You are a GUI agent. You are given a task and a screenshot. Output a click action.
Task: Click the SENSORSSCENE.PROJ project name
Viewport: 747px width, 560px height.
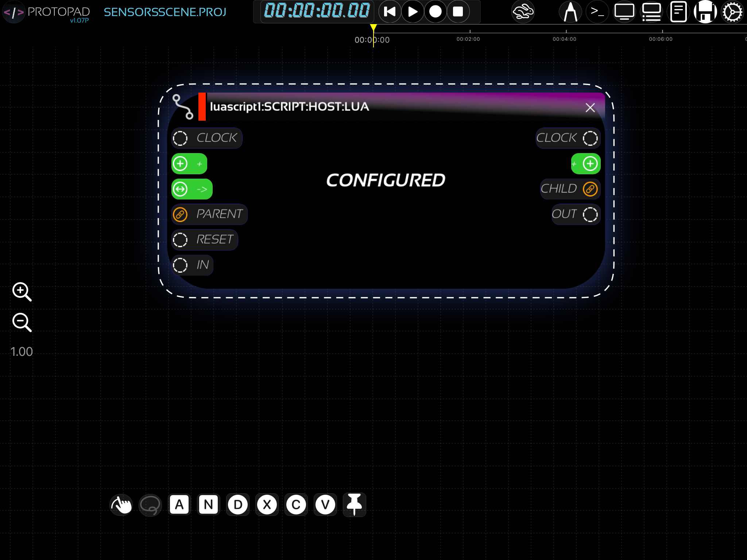165,12
